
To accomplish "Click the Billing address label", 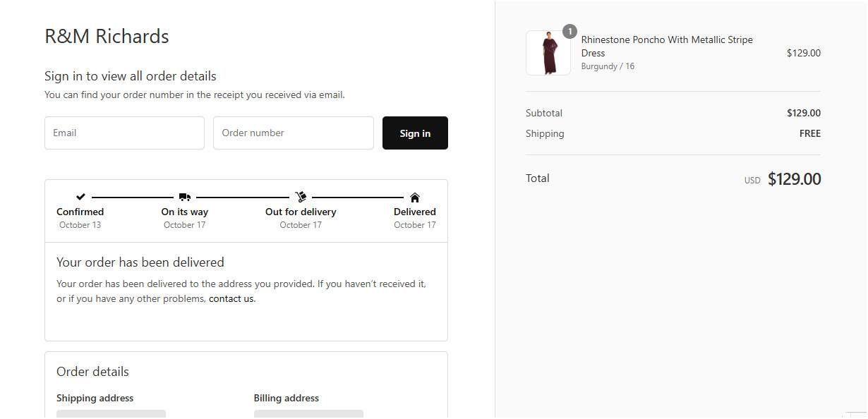I will 286,398.
